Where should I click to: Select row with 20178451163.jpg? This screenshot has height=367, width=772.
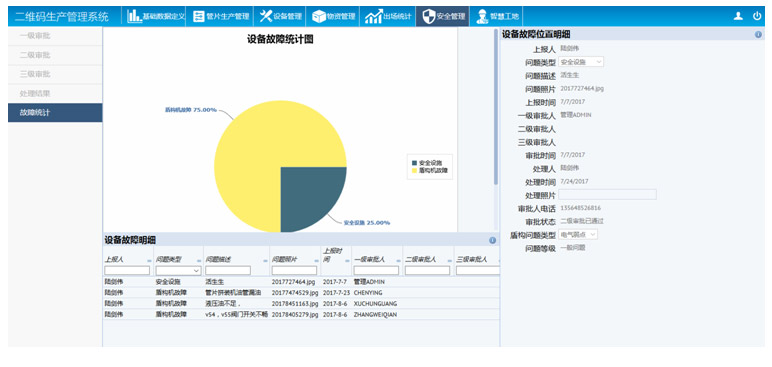[300, 303]
